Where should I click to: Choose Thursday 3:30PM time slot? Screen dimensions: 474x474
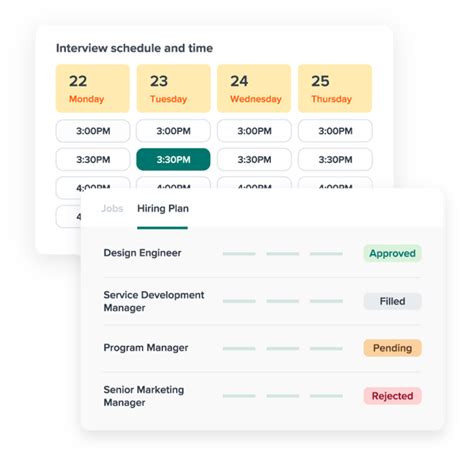pos(335,160)
